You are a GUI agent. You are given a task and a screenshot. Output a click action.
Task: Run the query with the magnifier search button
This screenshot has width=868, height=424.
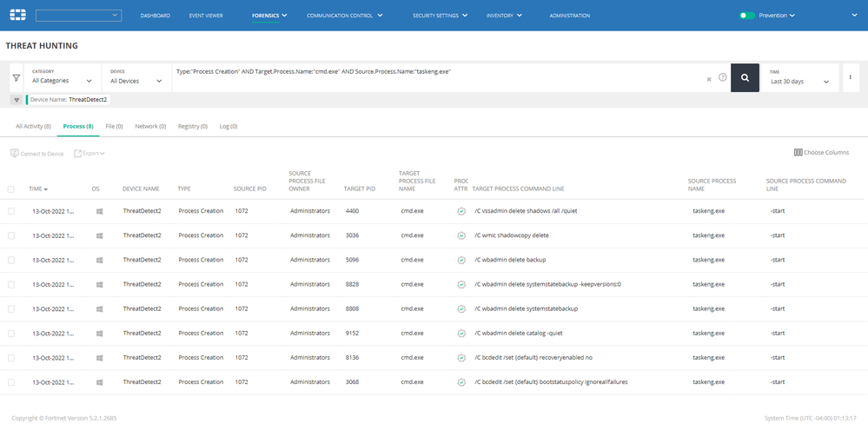745,77
